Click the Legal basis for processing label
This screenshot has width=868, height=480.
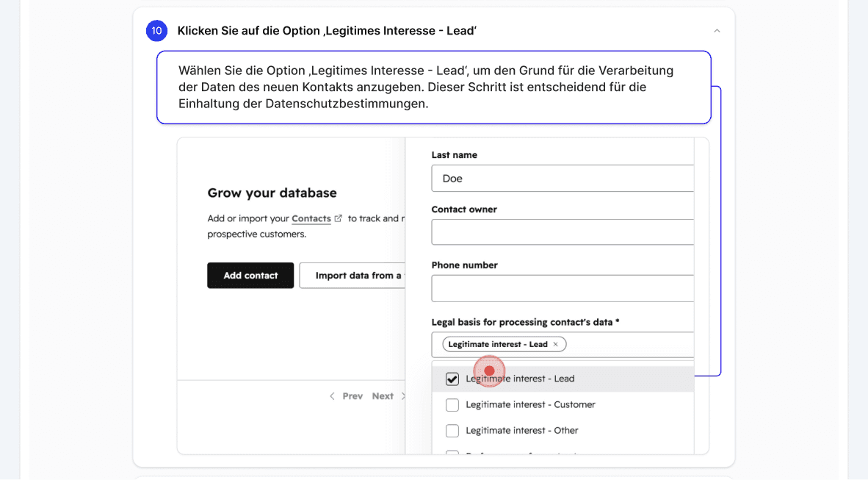525,322
